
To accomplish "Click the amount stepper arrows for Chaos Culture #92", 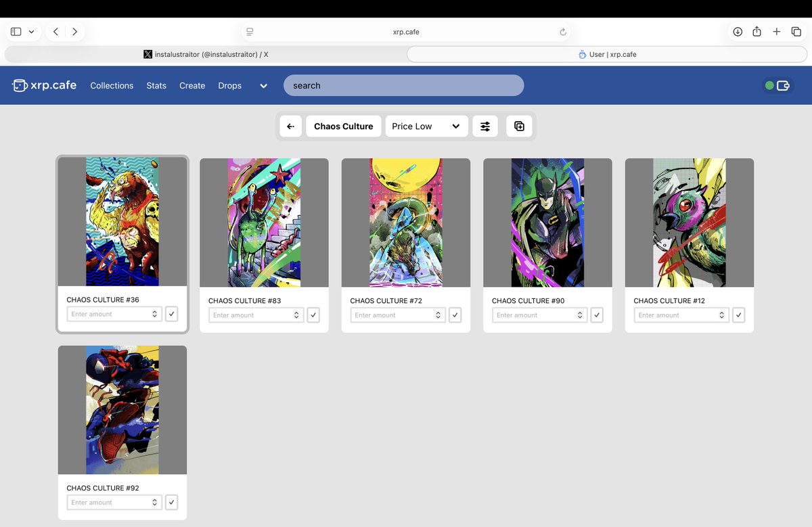I will [x=154, y=503].
